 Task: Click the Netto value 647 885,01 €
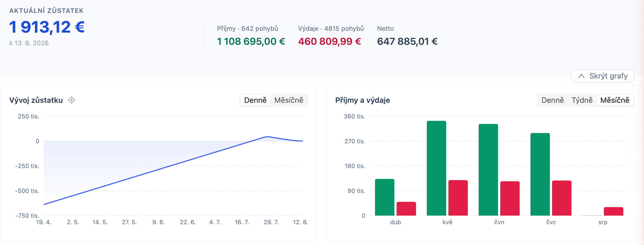pyautogui.click(x=407, y=42)
